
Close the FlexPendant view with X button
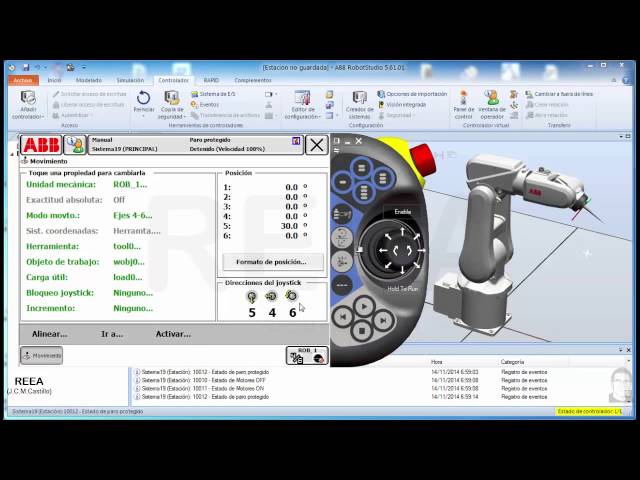click(317, 145)
